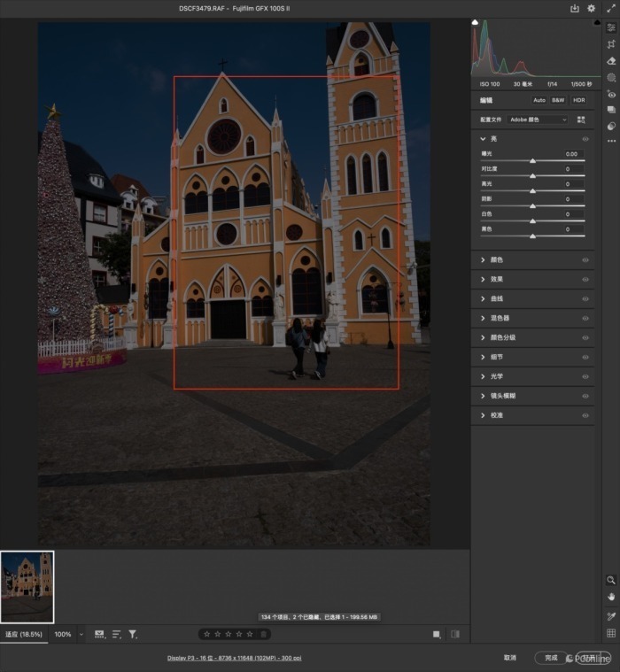Collapse the 亮 panel chevron
The image size is (620, 672).
[483, 139]
